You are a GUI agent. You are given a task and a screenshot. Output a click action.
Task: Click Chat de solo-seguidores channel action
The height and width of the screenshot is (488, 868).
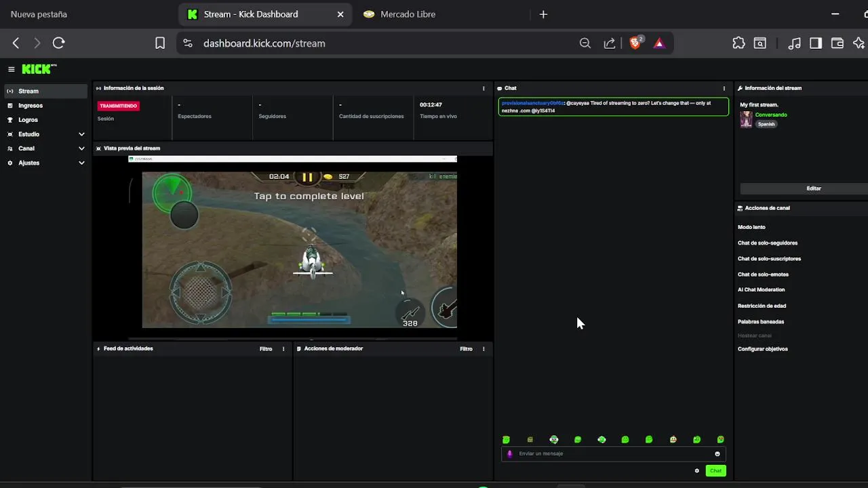pos(768,243)
